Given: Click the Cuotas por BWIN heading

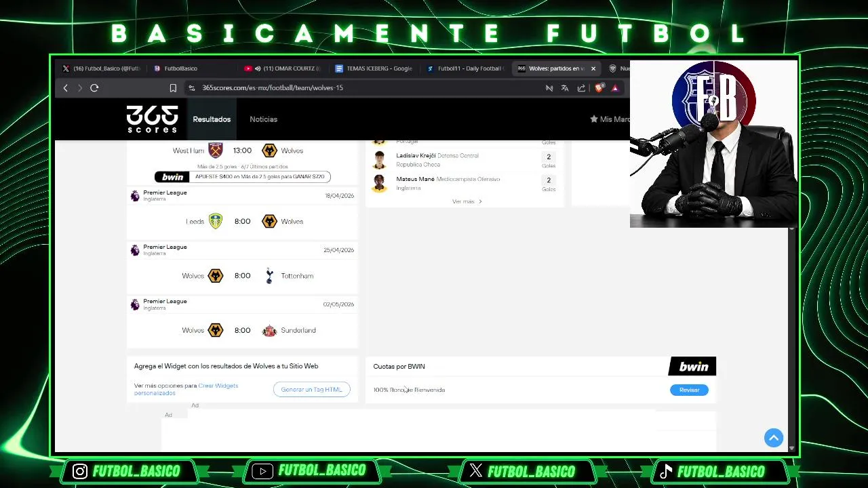Looking at the screenshot, I should 399,367.
